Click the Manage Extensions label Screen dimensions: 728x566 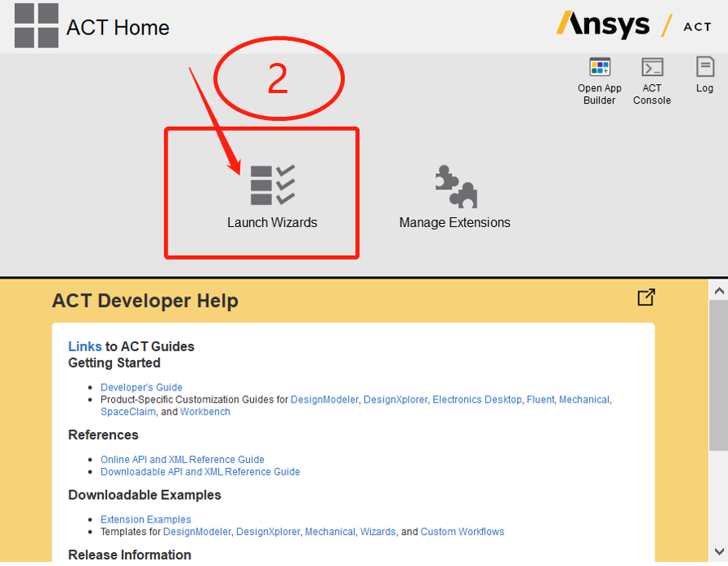click(454, 223)
